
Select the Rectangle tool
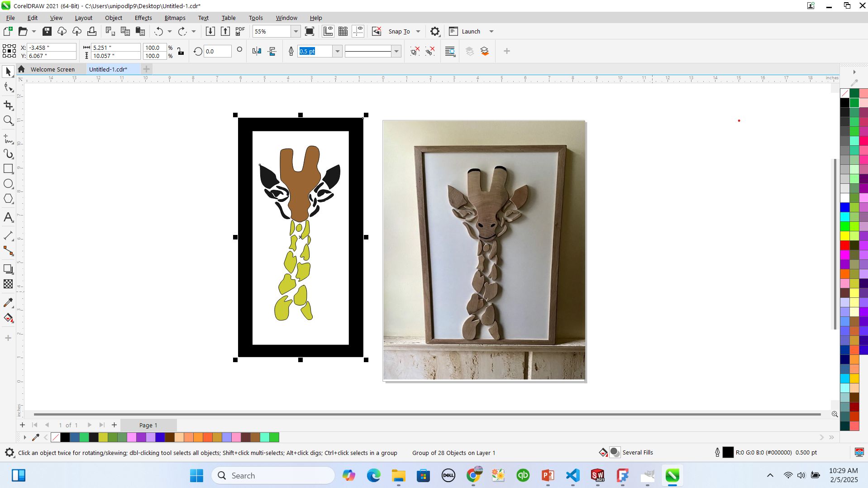tap(8, 169)
